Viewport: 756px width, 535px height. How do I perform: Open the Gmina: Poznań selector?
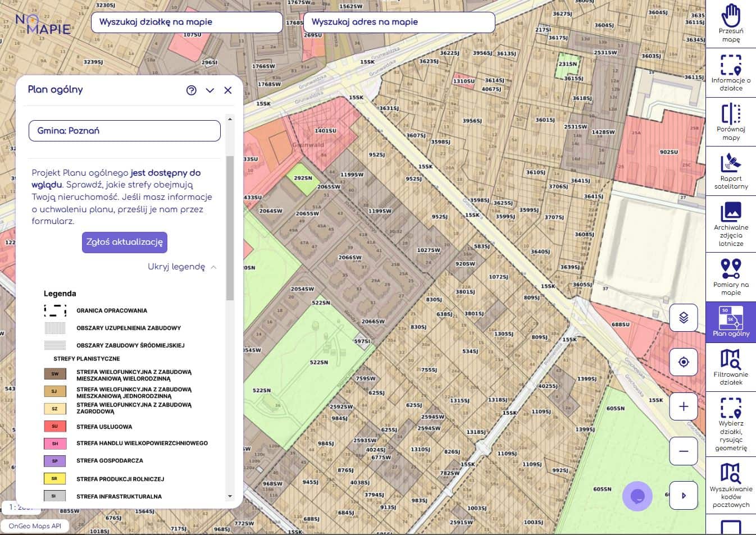coord(124,131)
